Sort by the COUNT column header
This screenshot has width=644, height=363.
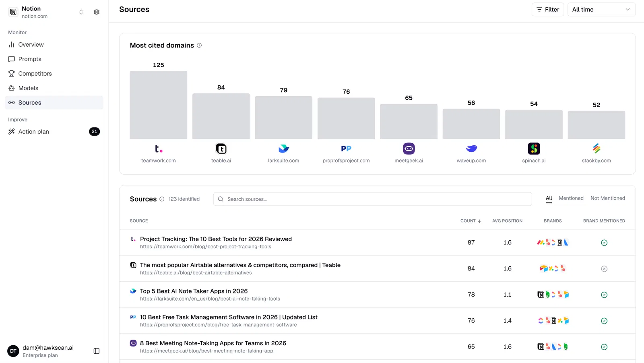(x=471, y=221)
